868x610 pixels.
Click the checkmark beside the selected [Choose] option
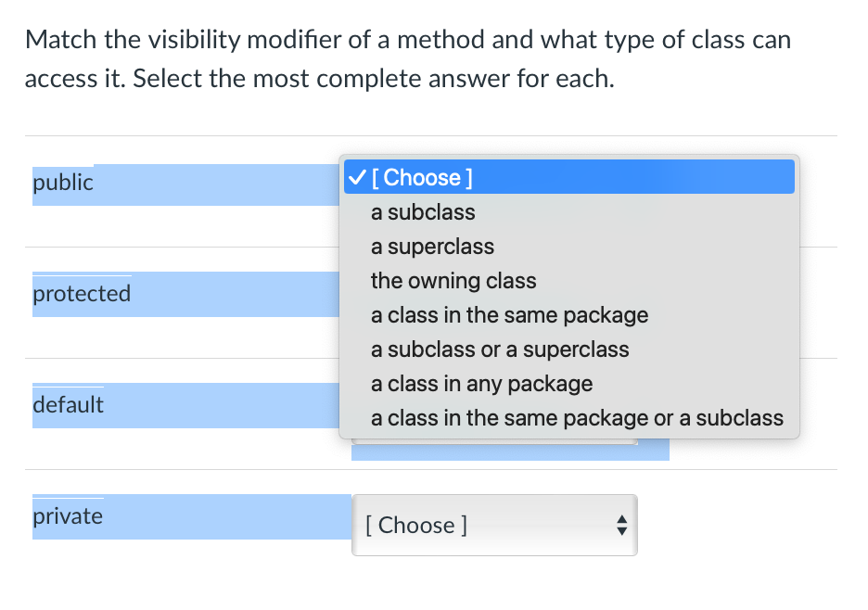coord(356,177)
